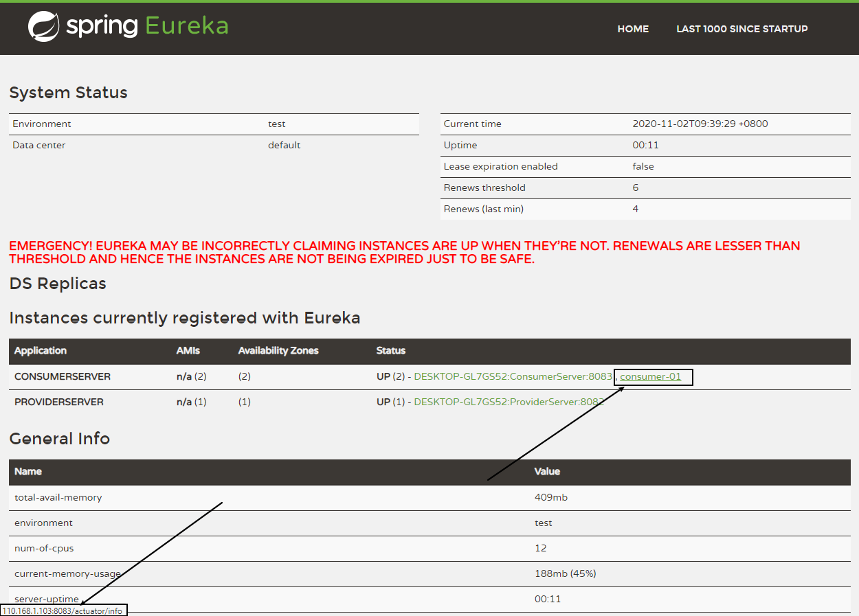The height and width of the screenshot is (616, 859).
Task: Click the actuator/info URL in status bar
Action: pos(63,611)
